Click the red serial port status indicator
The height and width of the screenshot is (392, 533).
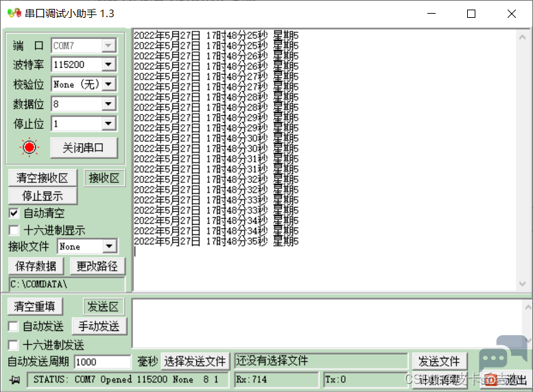tap(29, 147)
